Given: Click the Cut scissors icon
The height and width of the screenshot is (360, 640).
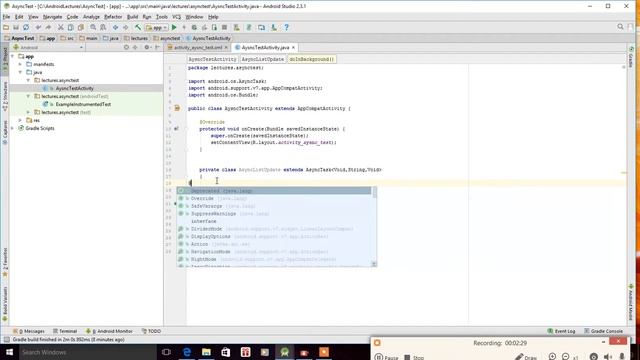Looking at the screenshot, I should coord(60,27).
